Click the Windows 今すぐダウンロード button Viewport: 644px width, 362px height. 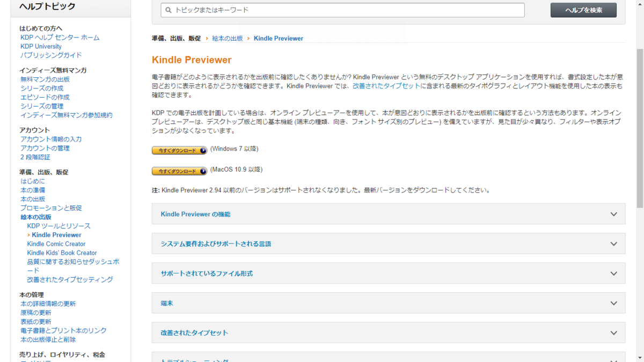pyautogui.click(x=179, y=151)
